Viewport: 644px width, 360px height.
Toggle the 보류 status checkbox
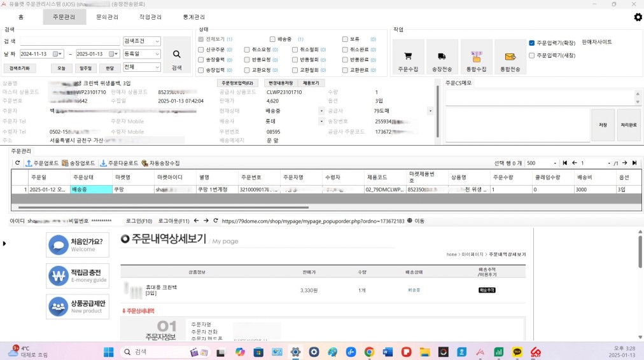(345, 39)
